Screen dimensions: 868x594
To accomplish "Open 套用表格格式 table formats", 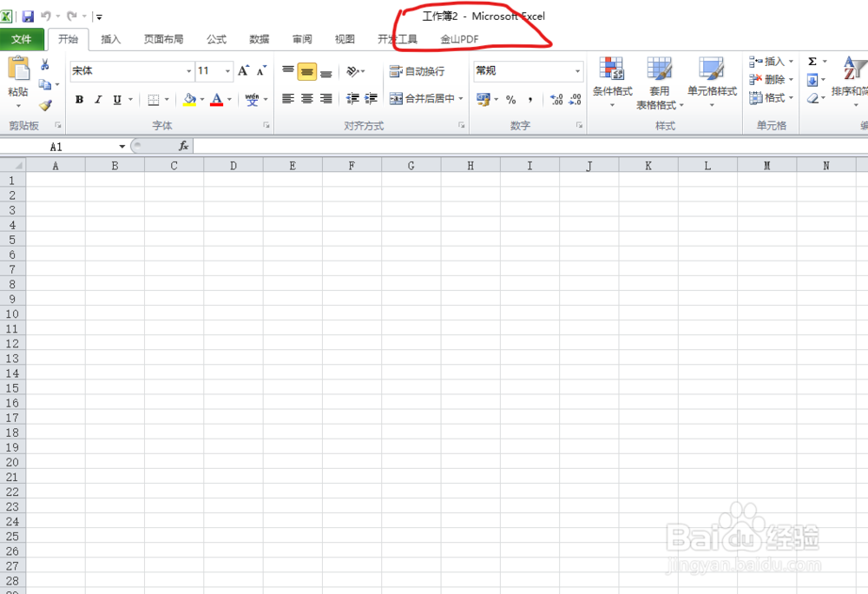I will pos(660,83).
